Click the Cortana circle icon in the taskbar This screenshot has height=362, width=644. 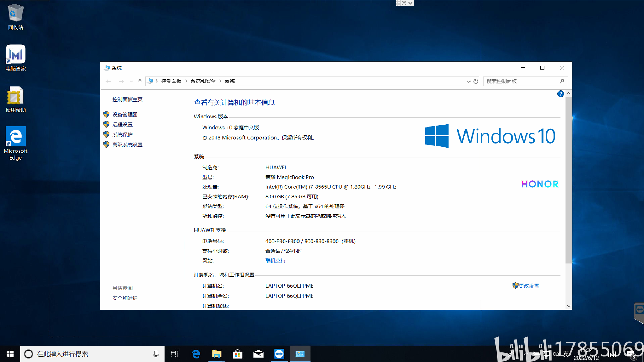pyautogui.click(x=28, y=354)
